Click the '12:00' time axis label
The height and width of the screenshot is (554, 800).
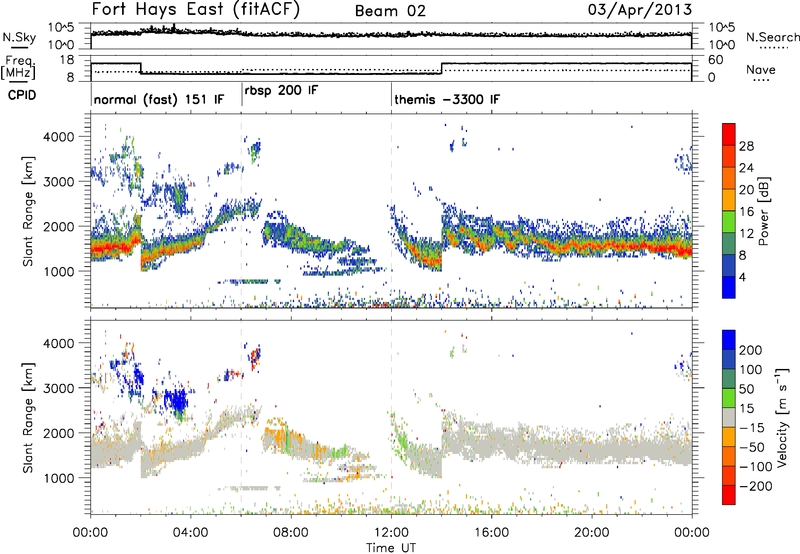click(391, 533)
